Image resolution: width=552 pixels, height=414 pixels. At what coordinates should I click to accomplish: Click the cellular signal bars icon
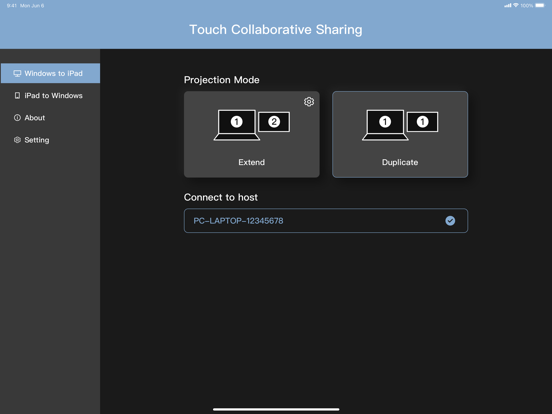coord(508,5)
